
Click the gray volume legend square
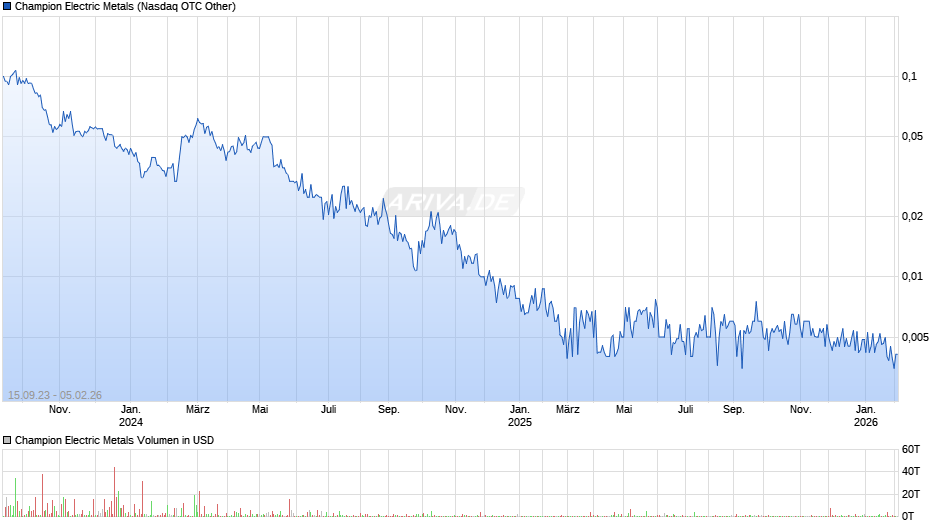pos(7,440)
